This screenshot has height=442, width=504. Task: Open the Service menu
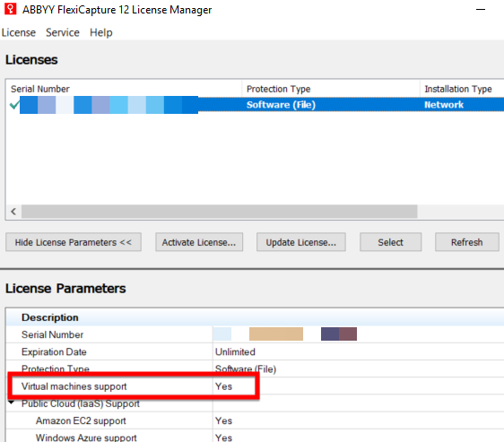click(x=63, y=32)
